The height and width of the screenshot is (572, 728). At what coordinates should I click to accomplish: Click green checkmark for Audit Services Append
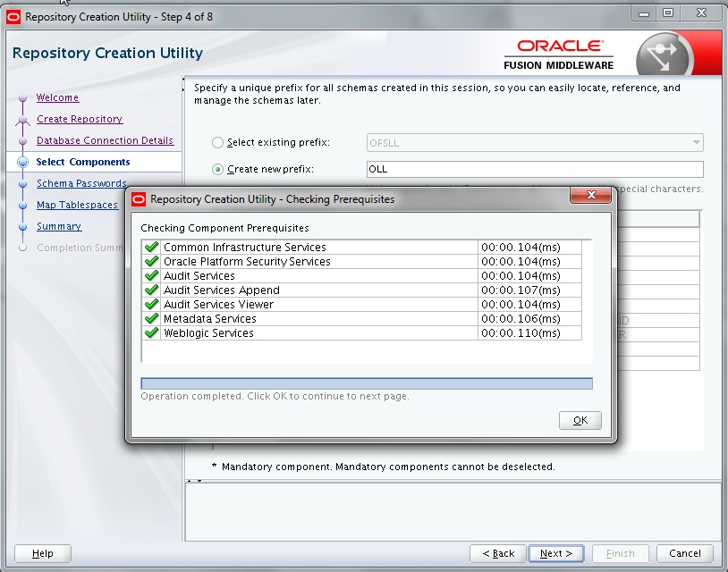pos(151,290)
